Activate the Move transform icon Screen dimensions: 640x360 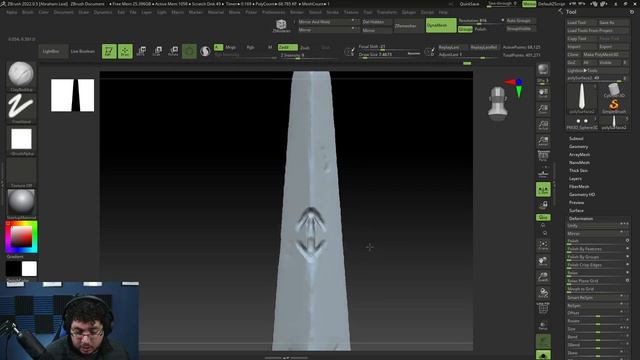click(141, 51)
